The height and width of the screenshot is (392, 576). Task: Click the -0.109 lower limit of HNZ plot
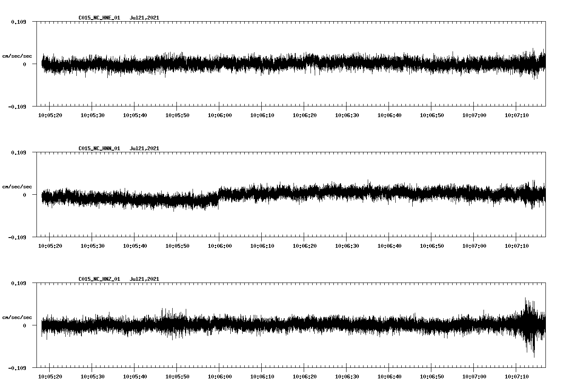point(17,368)
